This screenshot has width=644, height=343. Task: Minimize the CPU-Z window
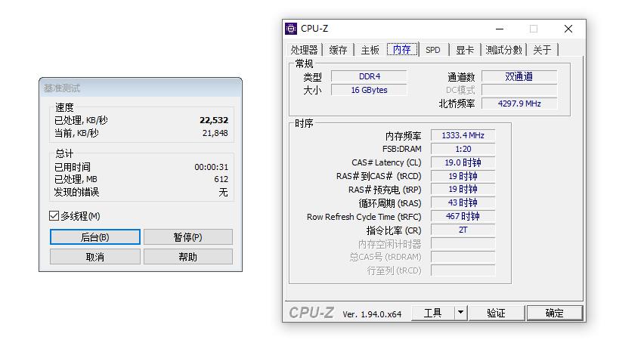pos(500,29)
